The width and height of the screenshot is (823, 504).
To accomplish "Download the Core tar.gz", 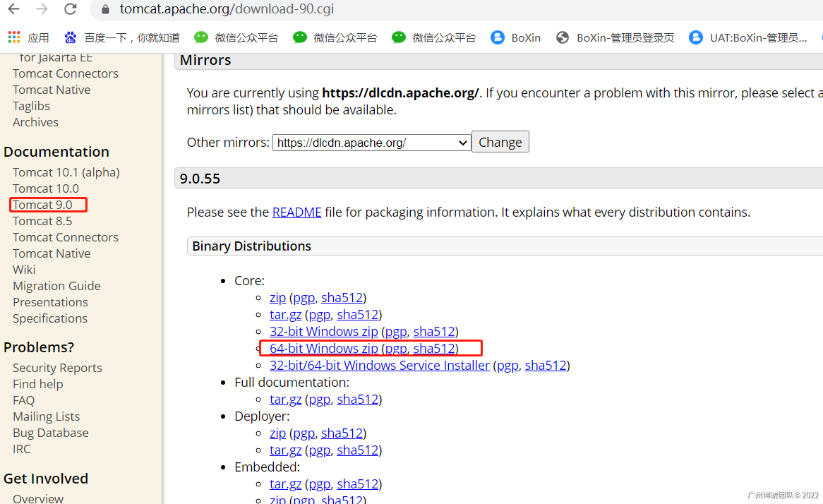I will (286, 315).
